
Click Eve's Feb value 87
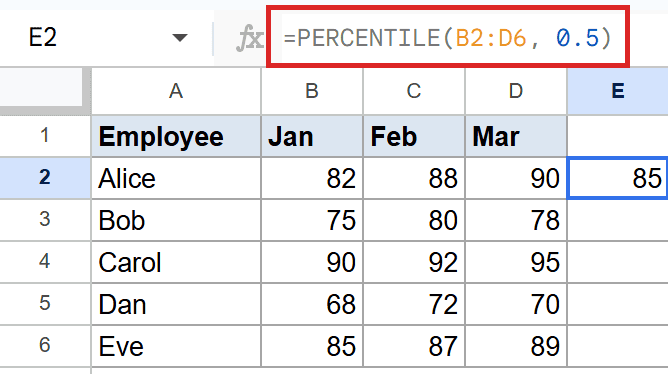click(x=414, y=345)
